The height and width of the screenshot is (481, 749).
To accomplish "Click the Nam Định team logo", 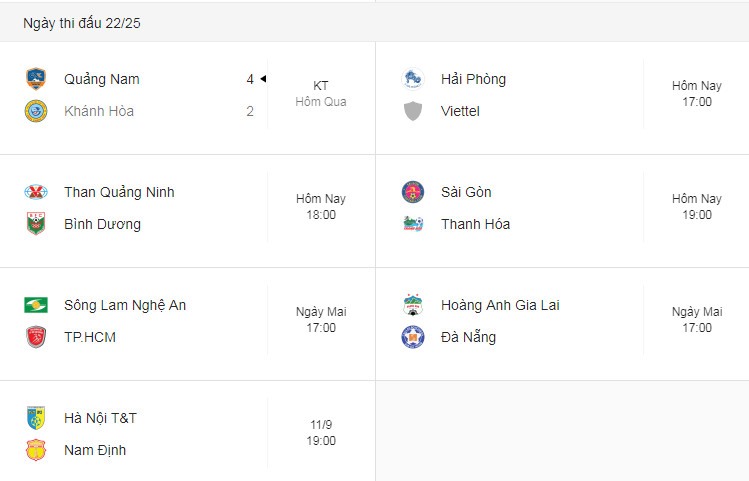I will pos(36,450).
